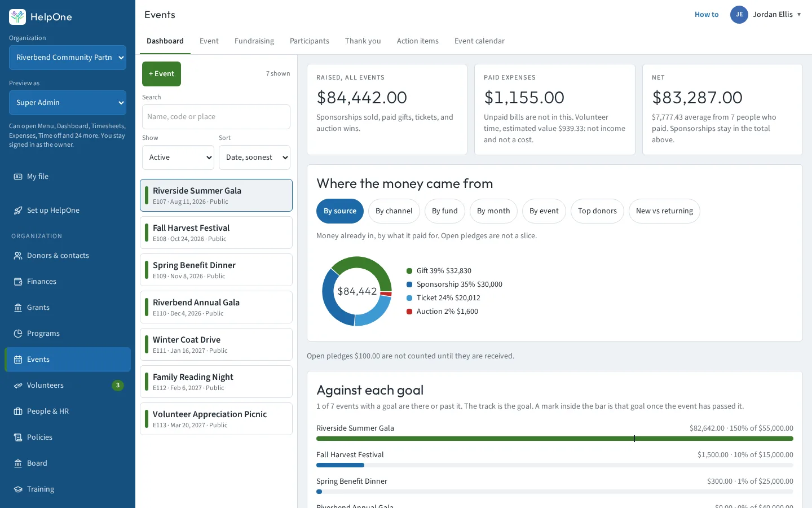Screen dimensions: 812x508
Task: Open the Show Active dropdown
Action: 178,157
